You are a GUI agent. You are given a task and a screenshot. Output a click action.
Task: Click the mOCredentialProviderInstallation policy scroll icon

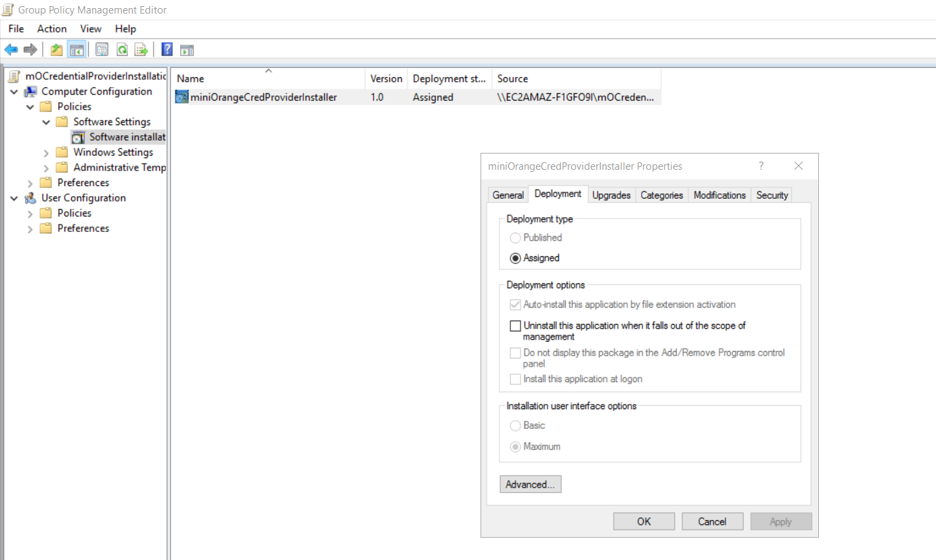16,76
